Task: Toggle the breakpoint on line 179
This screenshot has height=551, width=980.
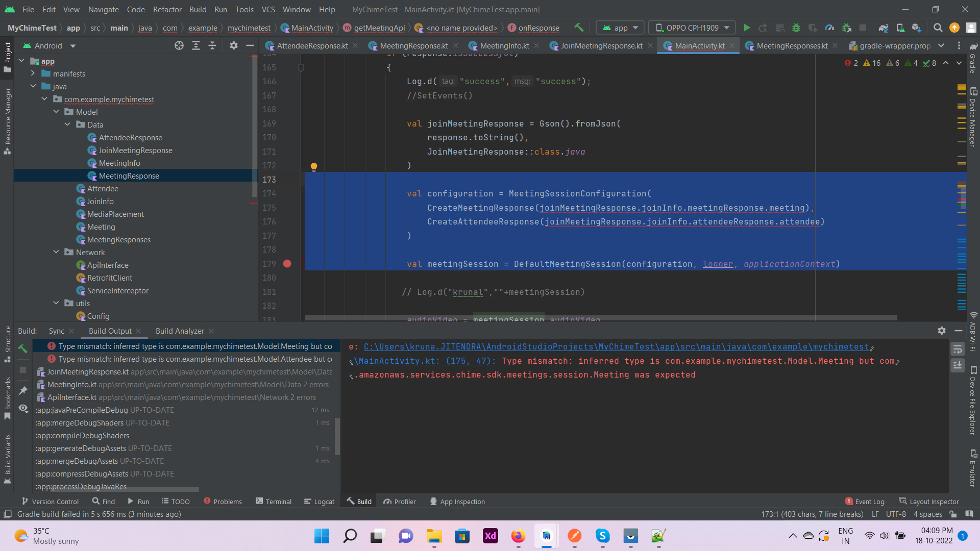Action: [287, 264]
